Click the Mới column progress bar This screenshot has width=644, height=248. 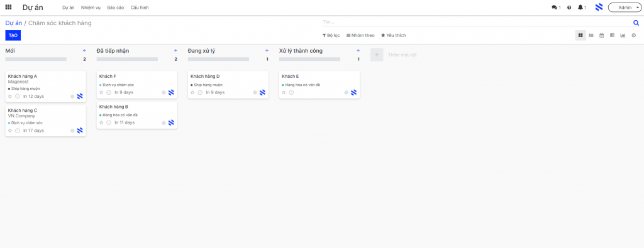pos(36,59)
